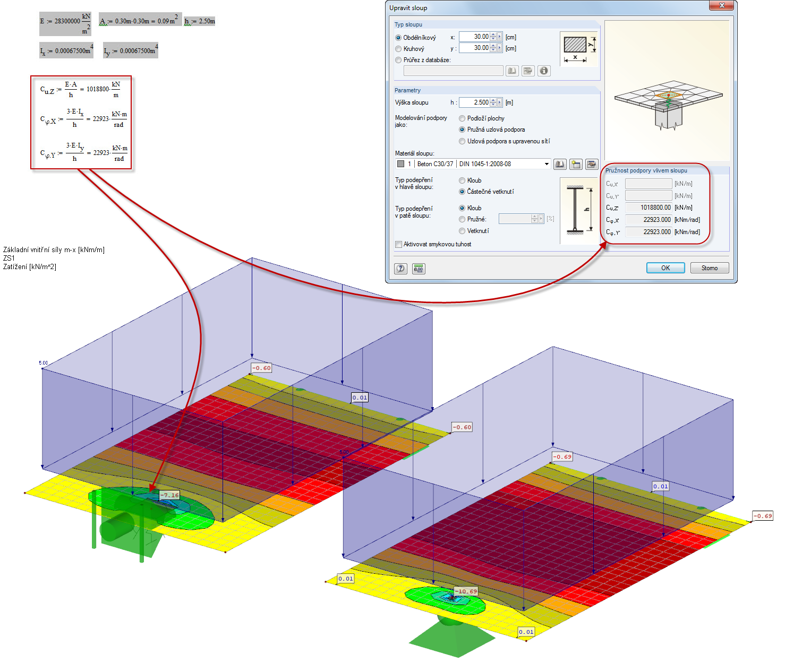
Task: Select the Obdélníkový column type
Action: 398,38
